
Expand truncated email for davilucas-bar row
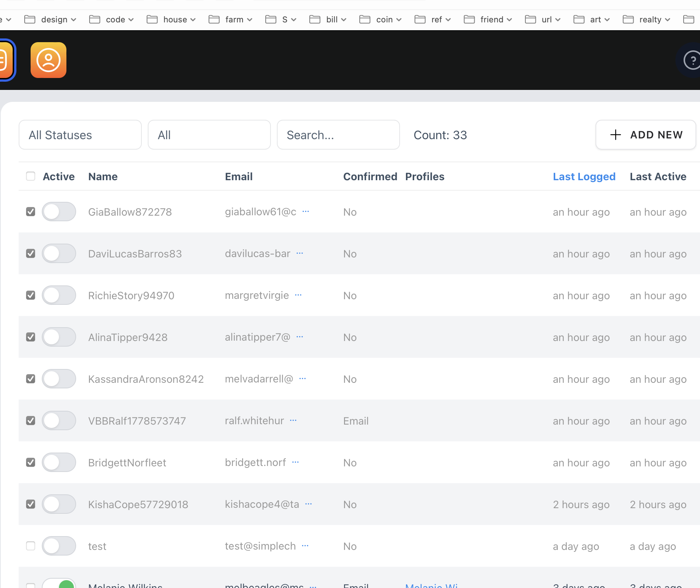click(x=300, y=253)
